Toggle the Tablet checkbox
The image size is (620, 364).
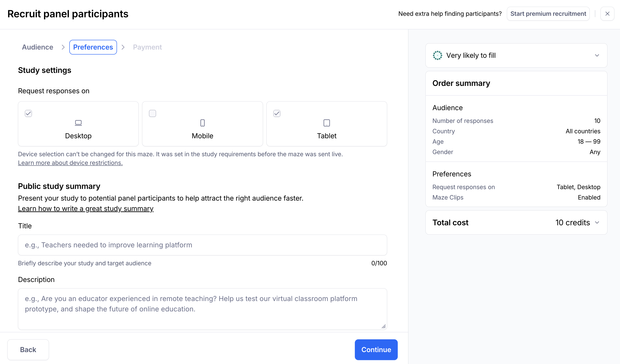click(277, 113)
